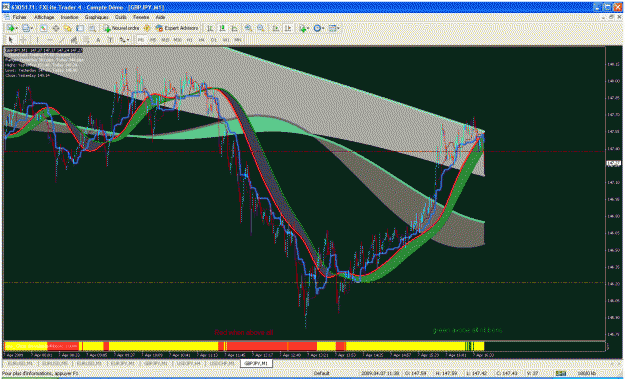Click the 'L: 147.42' status bar value
Viewport: 625px width, 379px height.
coord(477,373)
